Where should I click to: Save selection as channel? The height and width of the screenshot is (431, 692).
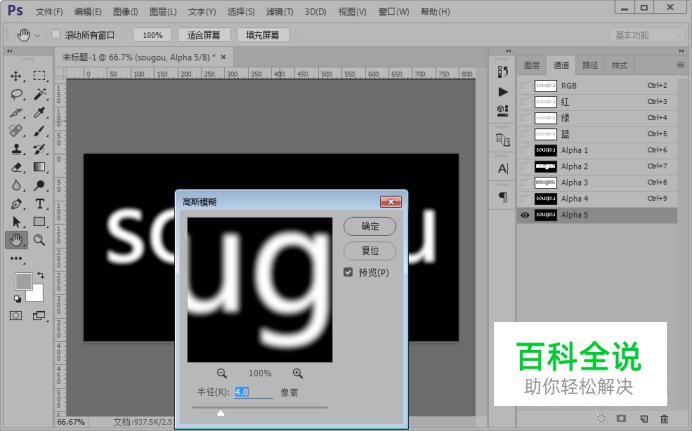(621, 419)
